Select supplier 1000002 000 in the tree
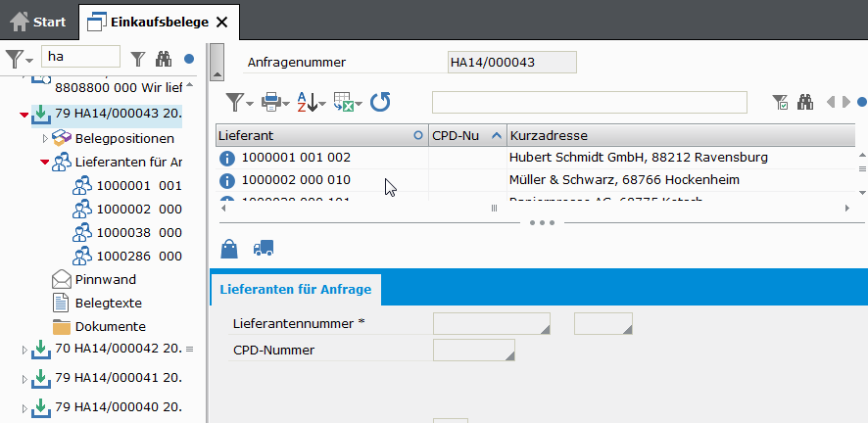868x423 pixels. pos(126,209)
